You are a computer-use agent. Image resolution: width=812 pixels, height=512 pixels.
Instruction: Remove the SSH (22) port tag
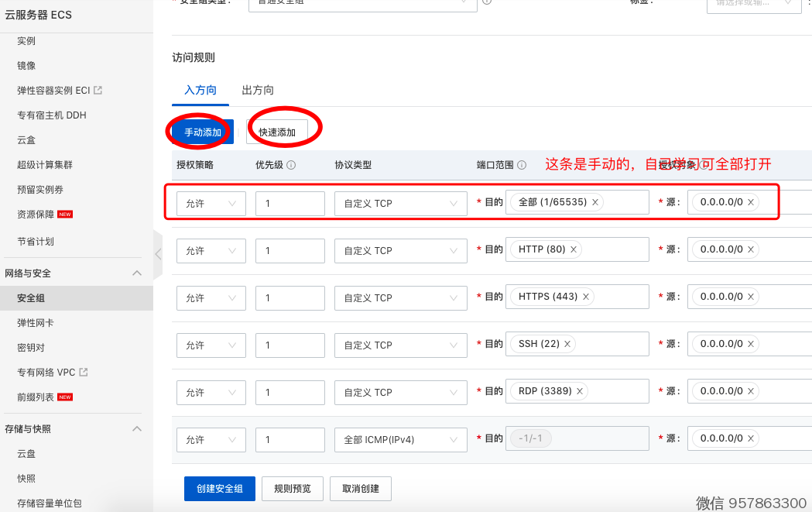[x=567, y=344]
